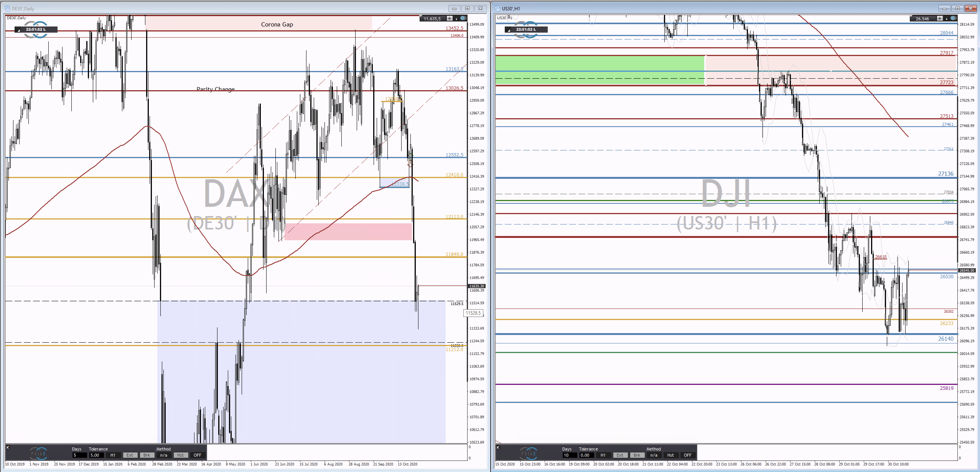Click the 12113.0 level label in DE30 chart
980x472 pixels.
pos(455,217)
